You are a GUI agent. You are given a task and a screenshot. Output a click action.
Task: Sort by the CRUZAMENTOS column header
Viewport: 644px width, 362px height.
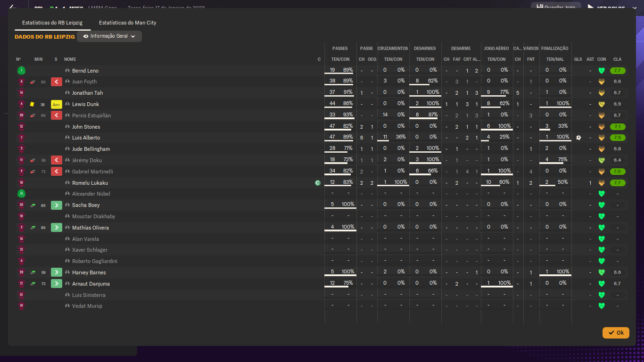coord(393,49)
